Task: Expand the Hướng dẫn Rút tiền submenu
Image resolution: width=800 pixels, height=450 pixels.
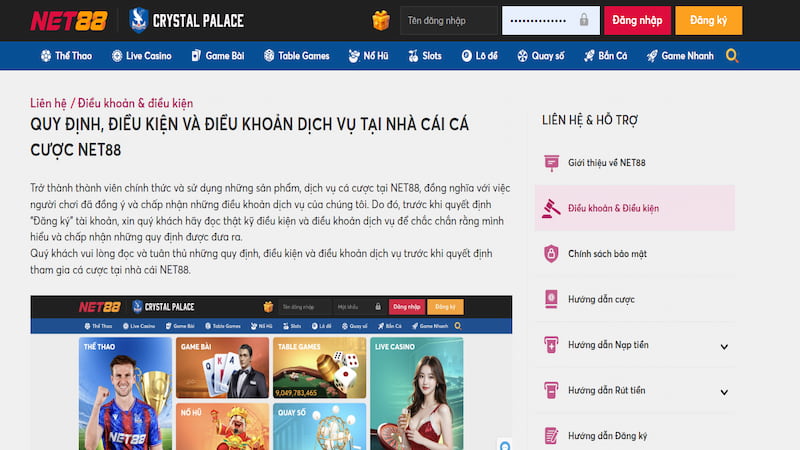Action: (724, 391)
